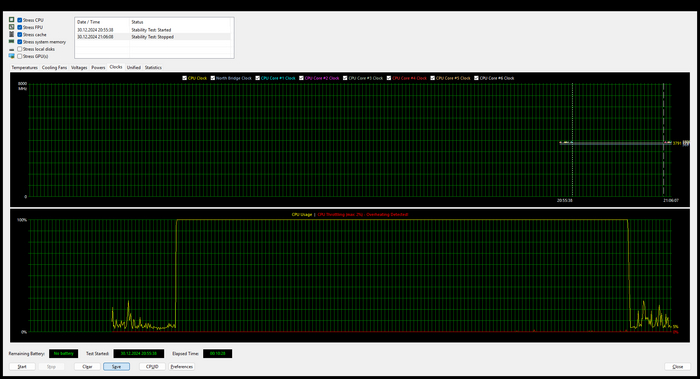Uncheck the Stress FPU checkbox
Viewport: 700px width, 379px height.
20,27
